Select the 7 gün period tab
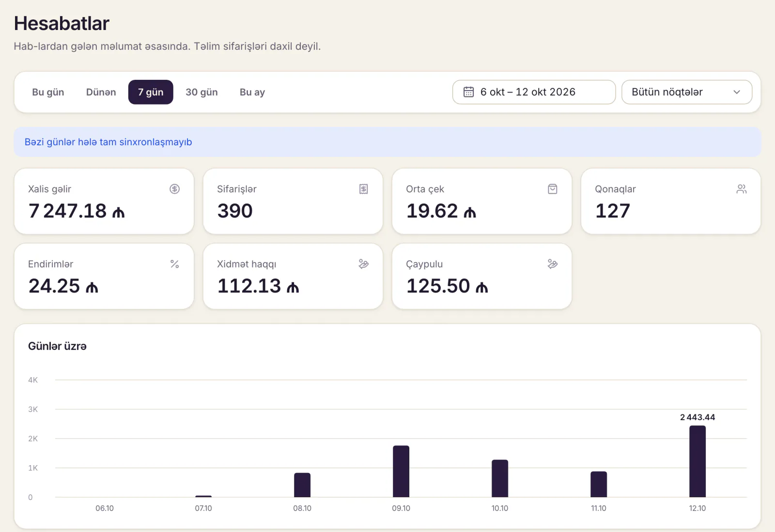Viewport: 775px width, 532px height. pos(151,92)
